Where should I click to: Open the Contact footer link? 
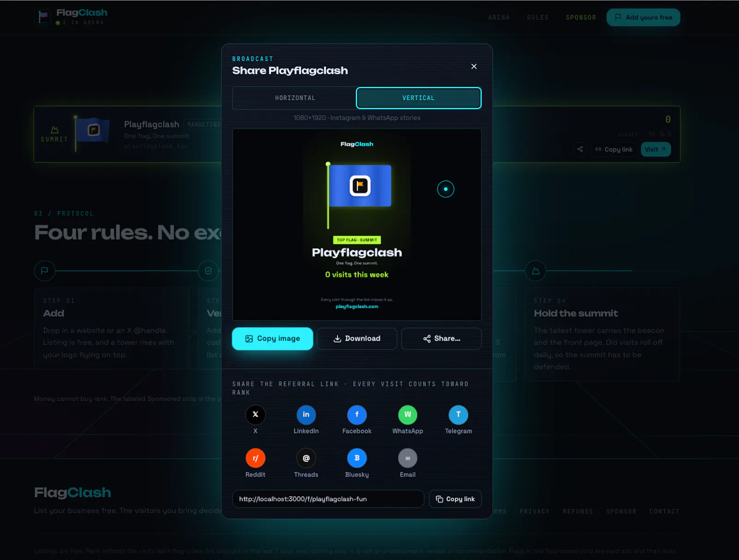pyautogui.click(x=665, y=512)
